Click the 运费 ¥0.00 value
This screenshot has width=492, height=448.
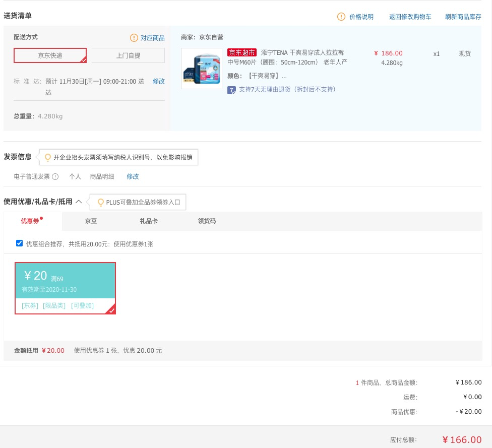pos(472,397)
